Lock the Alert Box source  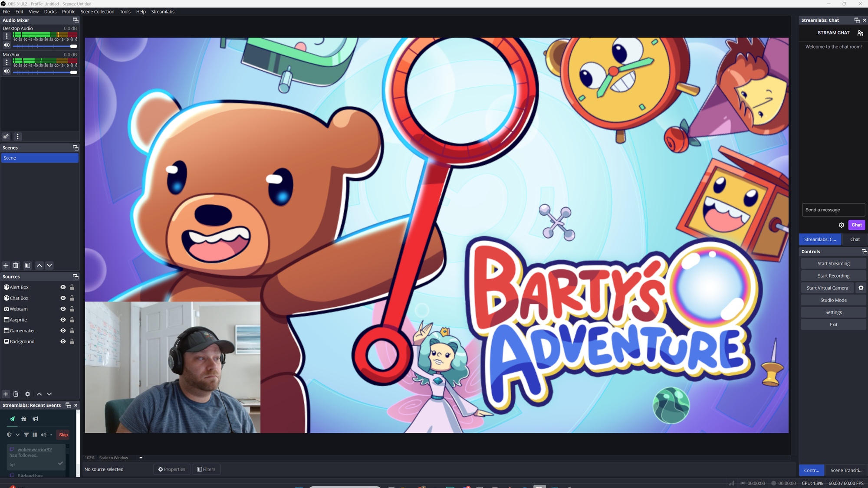tap(72, 287)
